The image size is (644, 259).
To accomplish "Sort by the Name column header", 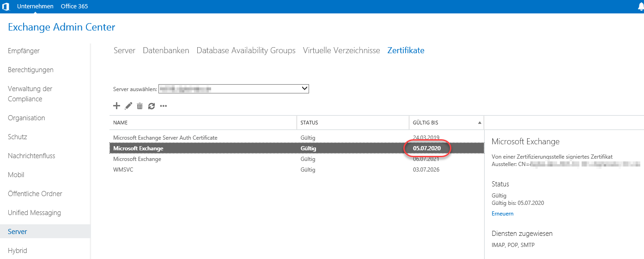I will pos(121,123).
